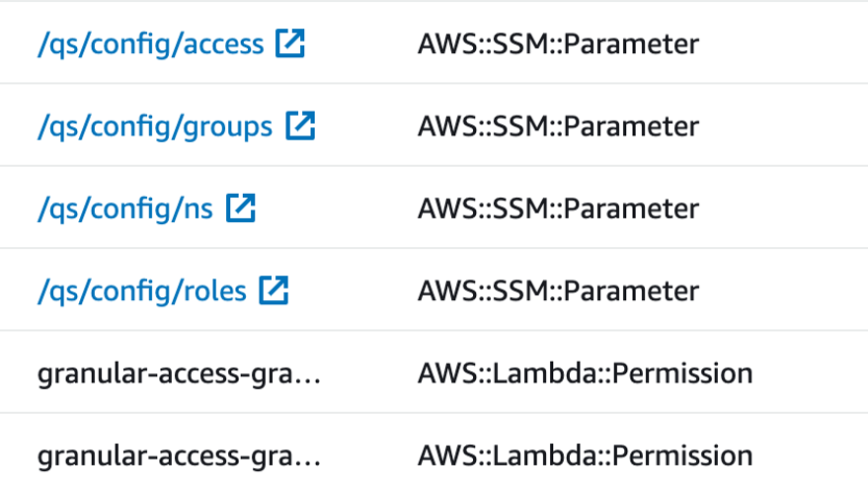Viewport: 868px width, 493px height.
Task: Open external link icon beside /qs/config/access
Action: coord(290,43)
